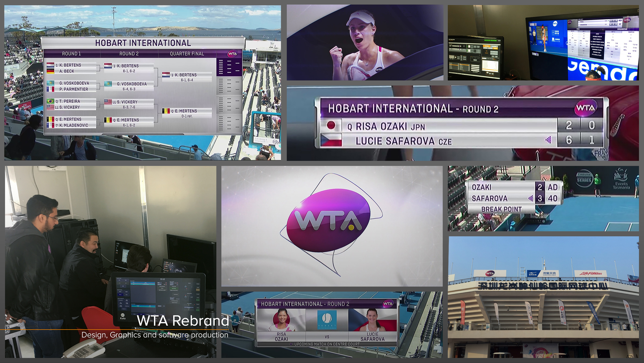This screenshot has width=644, height=363.
Task: Click the US flag beside Round 2 S. Vickery
Action: click(108, 102)
